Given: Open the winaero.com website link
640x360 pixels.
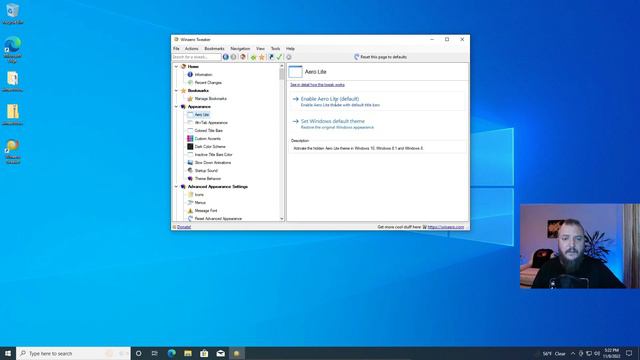Looking at the screenshot, I should click(446, 227).
